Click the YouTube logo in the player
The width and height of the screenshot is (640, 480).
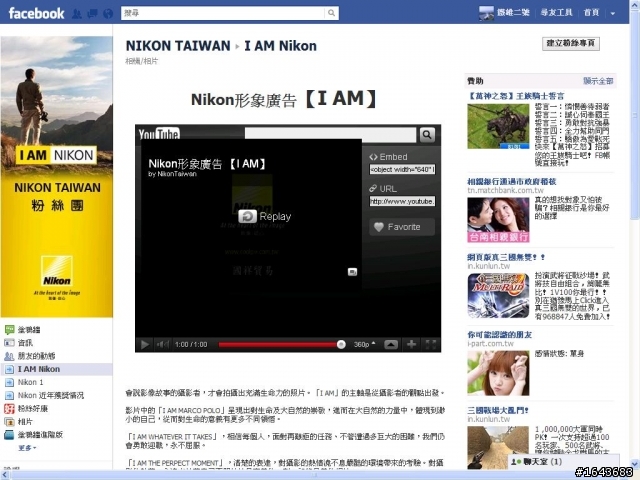(x=159, y=134)
